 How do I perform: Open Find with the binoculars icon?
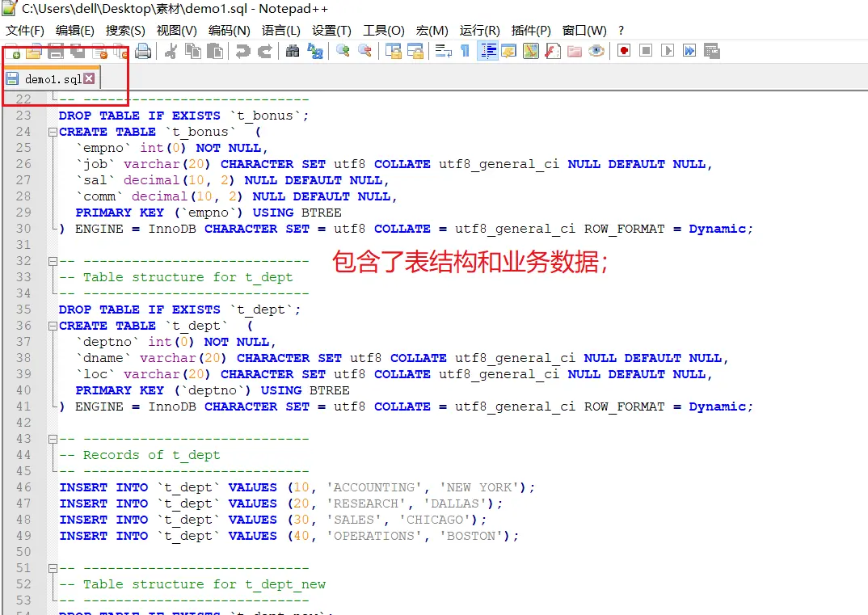293,52
